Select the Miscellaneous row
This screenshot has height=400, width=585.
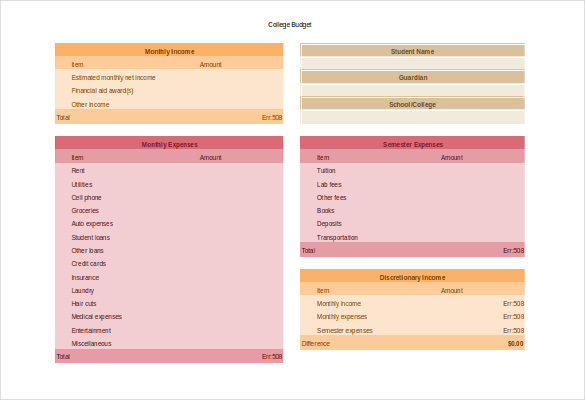pos(169,343)
